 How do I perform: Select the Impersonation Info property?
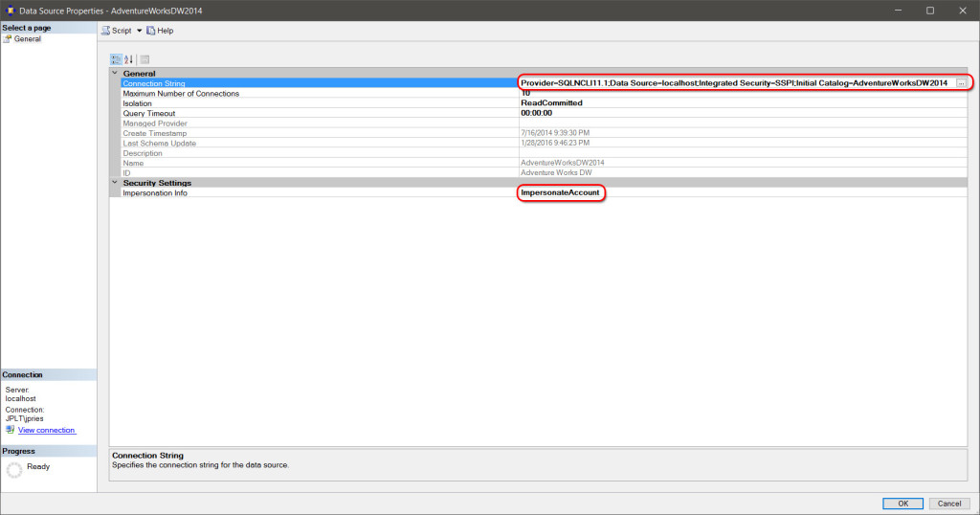pyautogui.click(x=155, y=192)
